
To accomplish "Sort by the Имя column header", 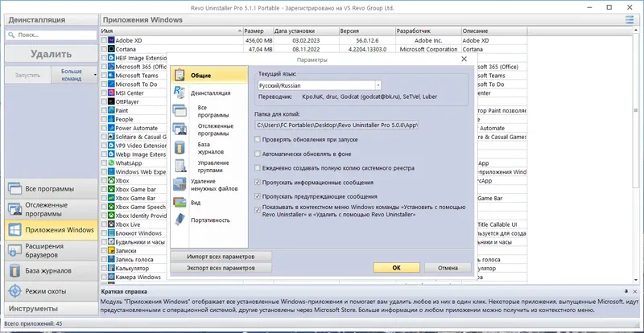I will (x=171, y=31).
